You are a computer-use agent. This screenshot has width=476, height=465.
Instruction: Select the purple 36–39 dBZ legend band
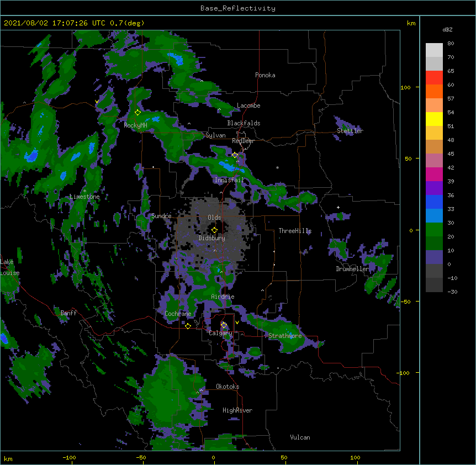tap(434, 188)
